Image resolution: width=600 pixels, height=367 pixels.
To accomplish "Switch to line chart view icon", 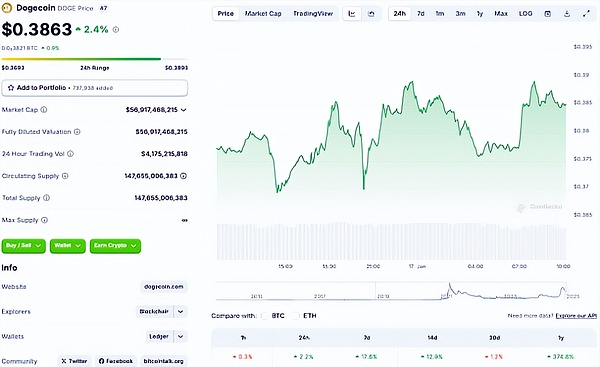I will (x=352, y=14).
